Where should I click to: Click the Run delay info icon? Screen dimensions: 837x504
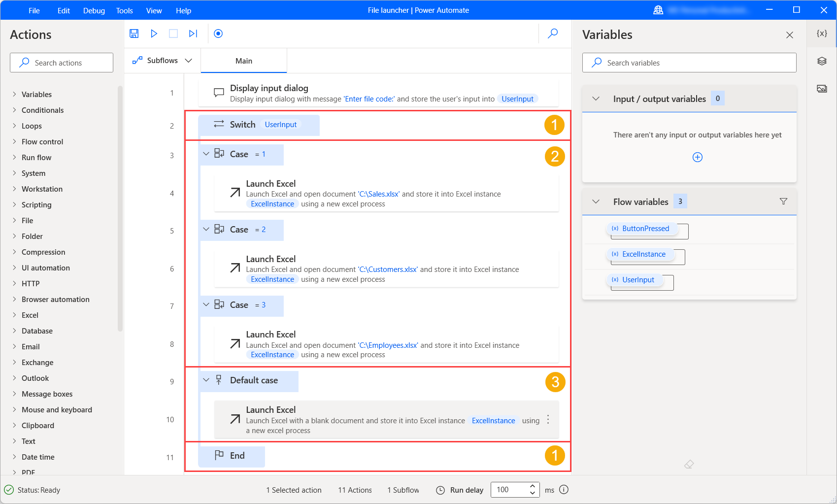click(564, 490)
